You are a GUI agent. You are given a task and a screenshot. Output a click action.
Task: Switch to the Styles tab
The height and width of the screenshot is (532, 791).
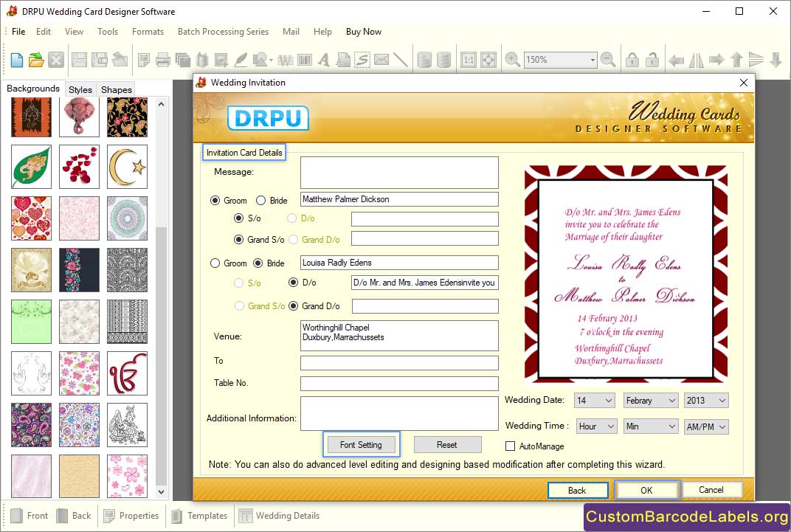(80, 89)
